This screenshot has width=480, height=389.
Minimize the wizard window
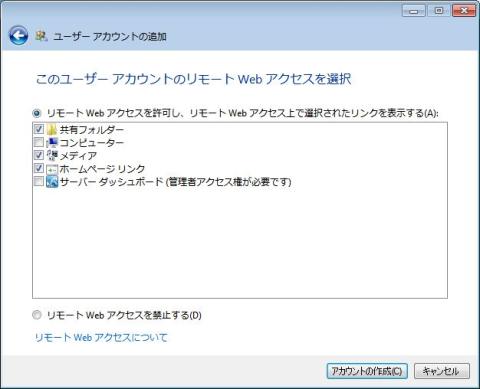(413, 11)
